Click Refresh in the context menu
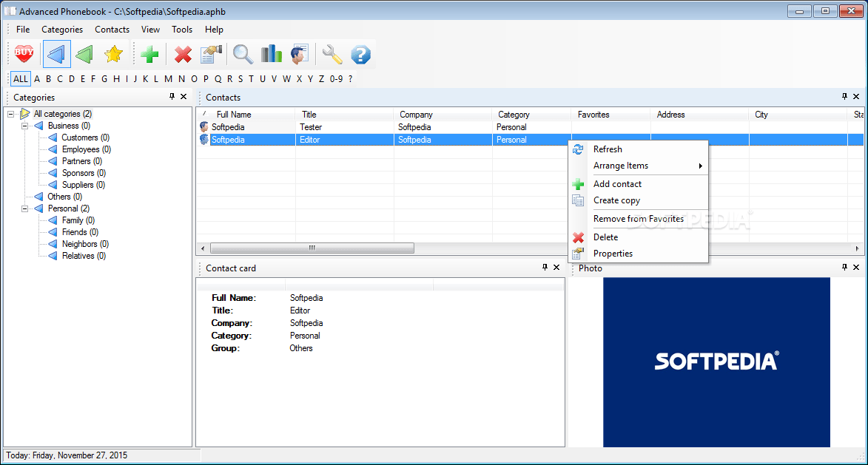 608,149
